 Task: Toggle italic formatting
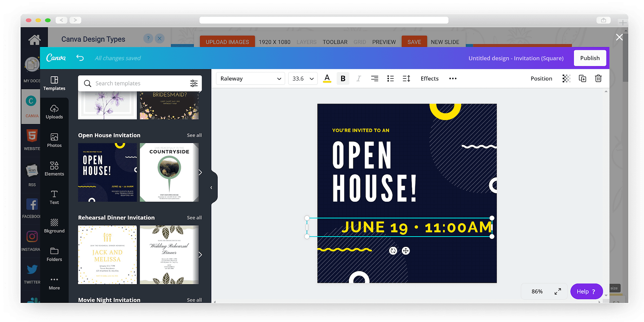359,78
